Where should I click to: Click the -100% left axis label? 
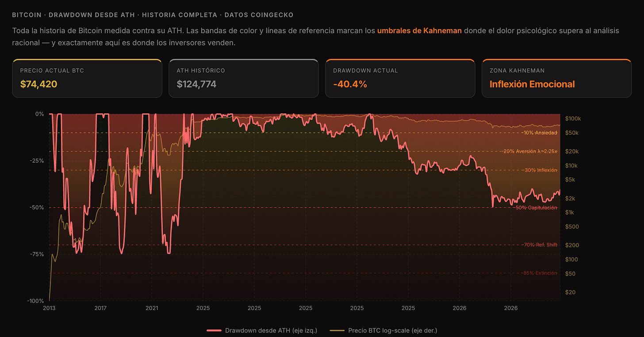point(35,301)
